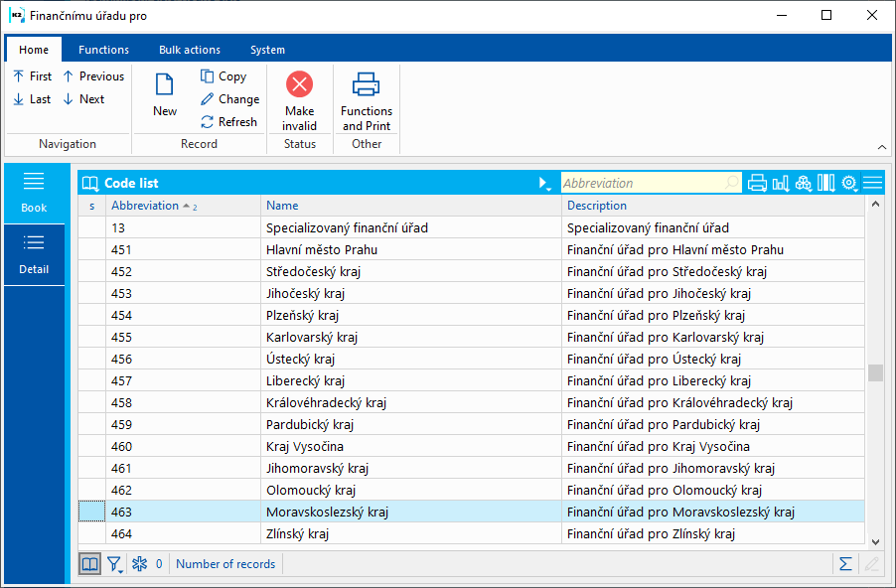
Task: Click the Copy button in Record group
Action: click(224, 76)
